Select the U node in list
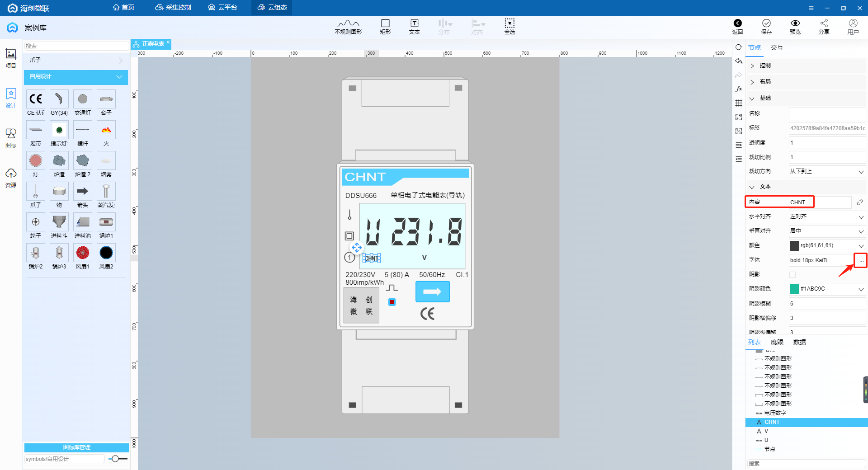Viewport: 868px width, 470px height. coord(766,440)
